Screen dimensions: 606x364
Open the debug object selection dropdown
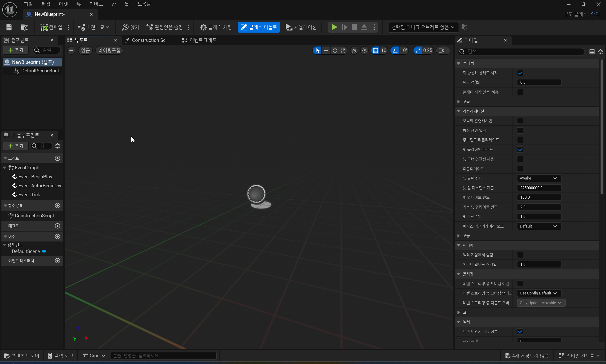pyautogui.click(x=423, y=27)
